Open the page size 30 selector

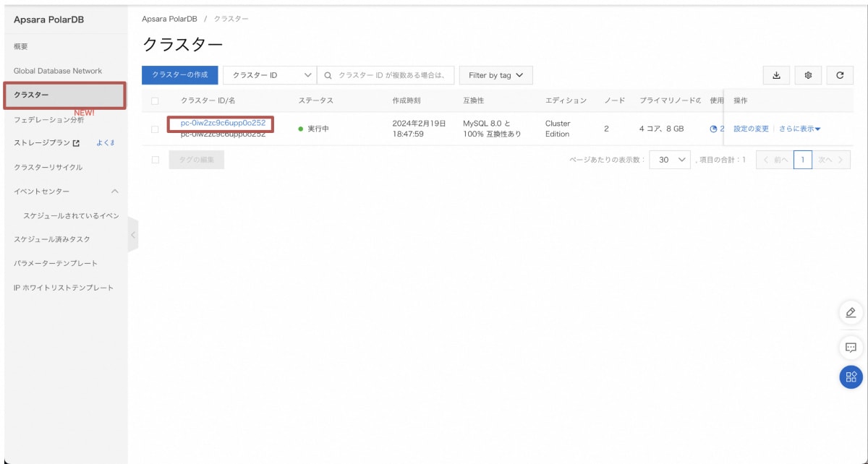tap(669, 158)
